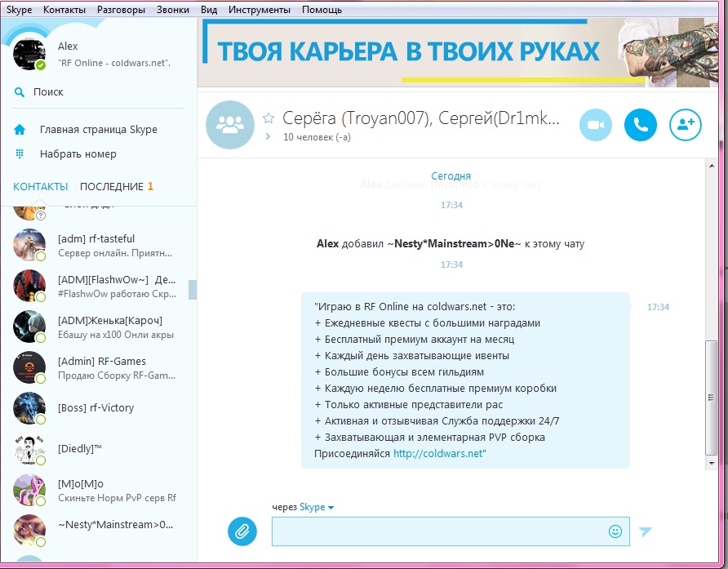Click the [Boss] rf-Victory avatar
The image size is (728, 569).
(29, 408)
